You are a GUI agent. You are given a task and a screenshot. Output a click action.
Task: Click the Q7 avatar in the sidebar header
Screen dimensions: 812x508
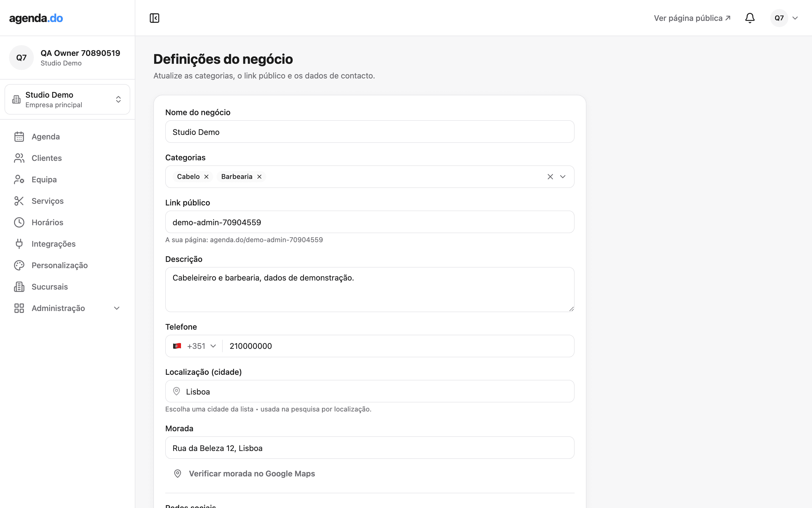click(x=21, y=58)
